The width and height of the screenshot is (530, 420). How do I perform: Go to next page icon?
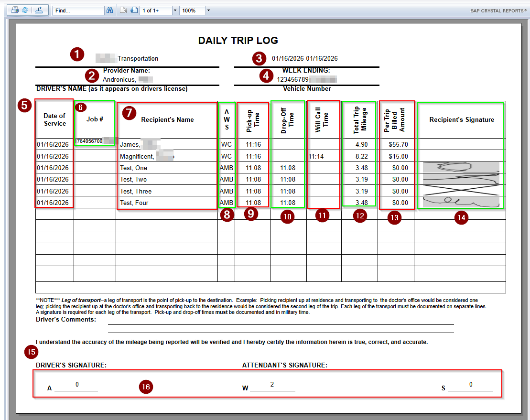click(x=133, y=10)
